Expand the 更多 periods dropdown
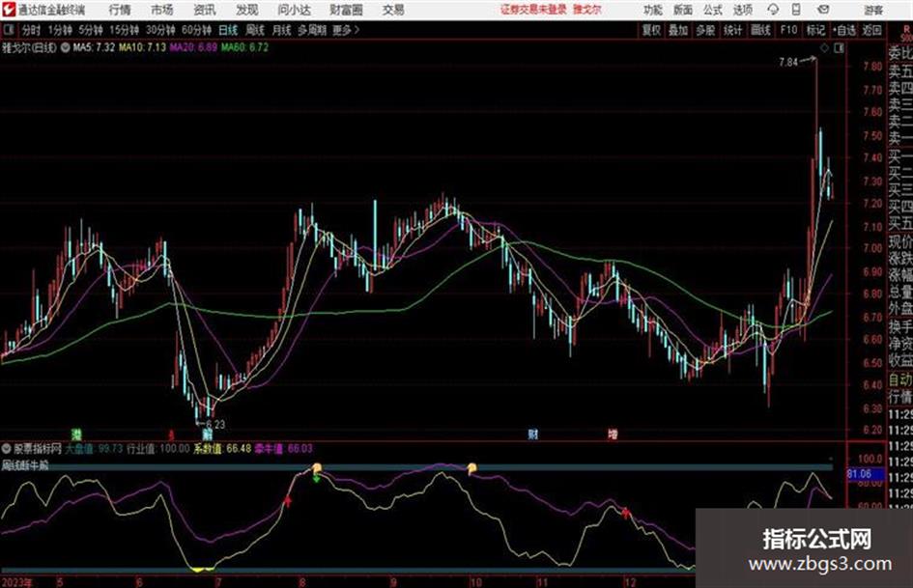 [x=346, y=30]
